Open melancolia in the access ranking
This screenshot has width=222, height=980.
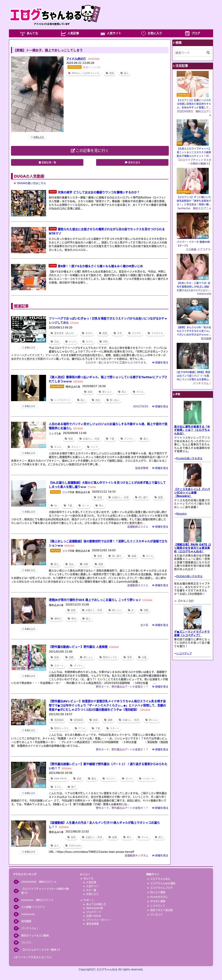(x=28, y=914)
